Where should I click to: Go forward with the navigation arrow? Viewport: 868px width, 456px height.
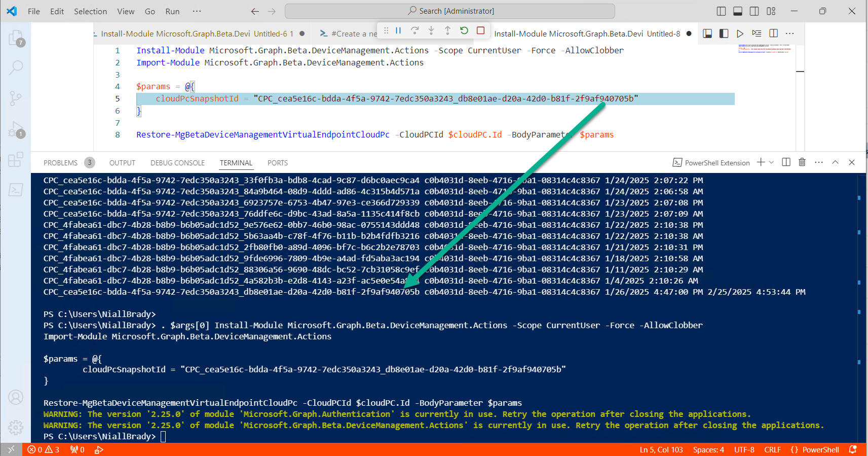[x=272, y=11]
